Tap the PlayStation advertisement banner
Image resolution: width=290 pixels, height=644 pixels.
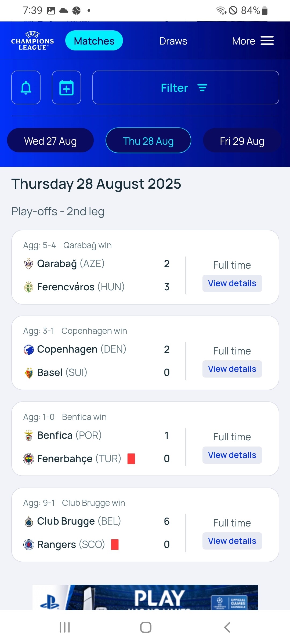click(145, 597)
